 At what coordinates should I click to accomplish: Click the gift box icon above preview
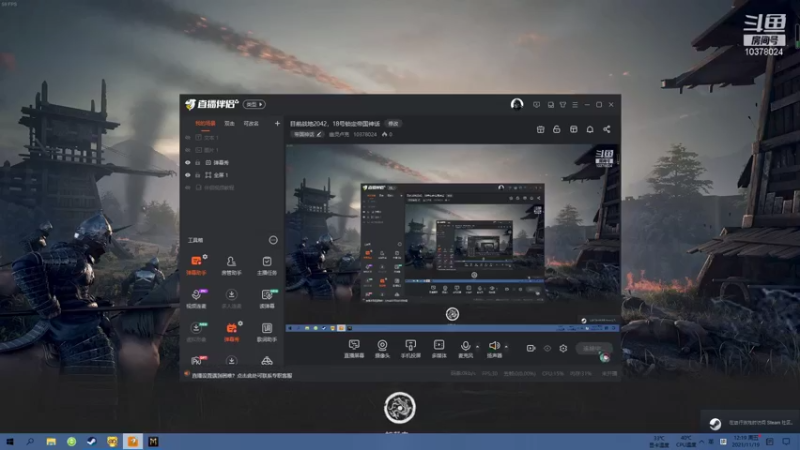[x=540, y=130]
